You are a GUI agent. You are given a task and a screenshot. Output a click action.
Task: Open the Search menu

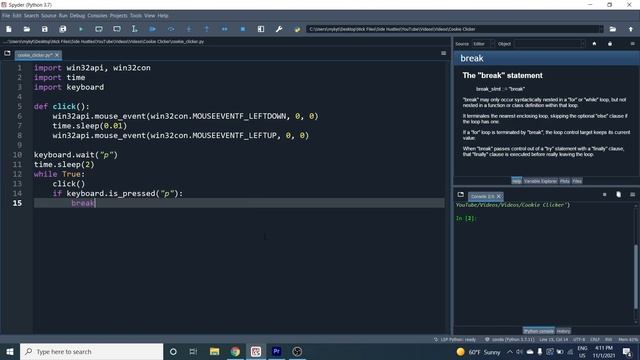coord(31,16)
